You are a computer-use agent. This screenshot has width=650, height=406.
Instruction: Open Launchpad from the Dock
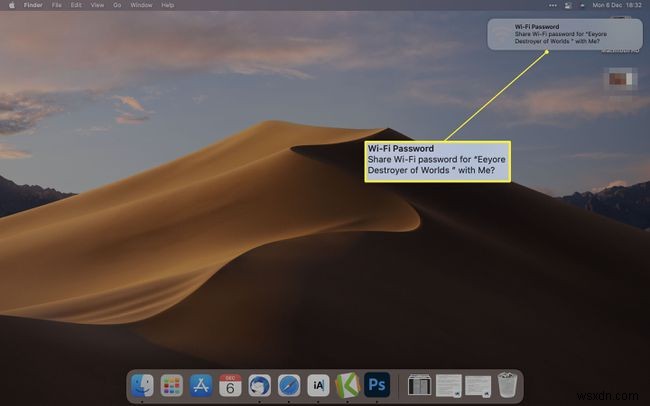pos(172,385)
